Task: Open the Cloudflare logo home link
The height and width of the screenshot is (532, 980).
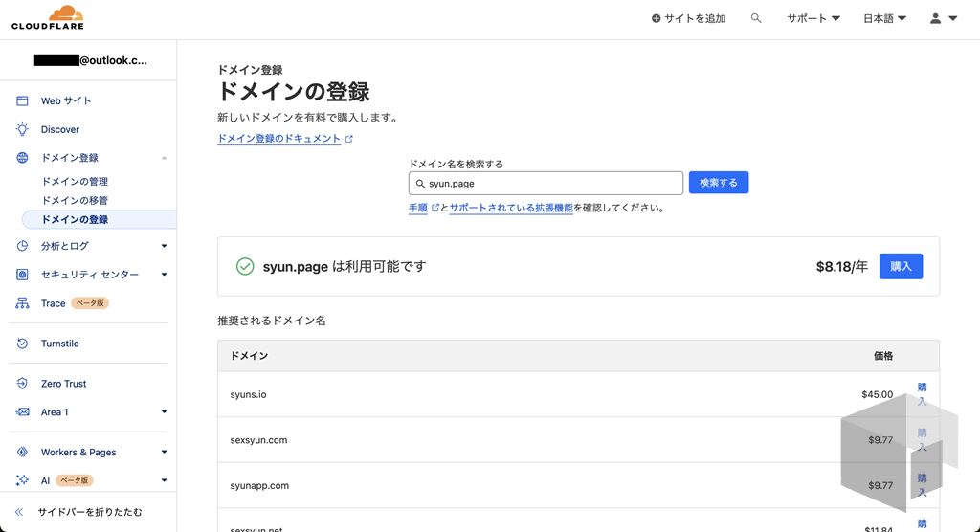Action: pyautogui.click(x=48, y=17)
